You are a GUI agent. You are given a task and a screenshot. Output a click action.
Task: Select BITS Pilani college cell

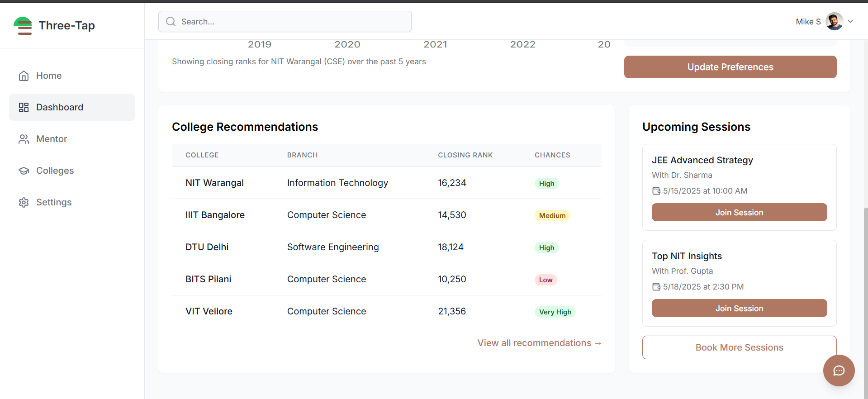[x=208, y=279]
